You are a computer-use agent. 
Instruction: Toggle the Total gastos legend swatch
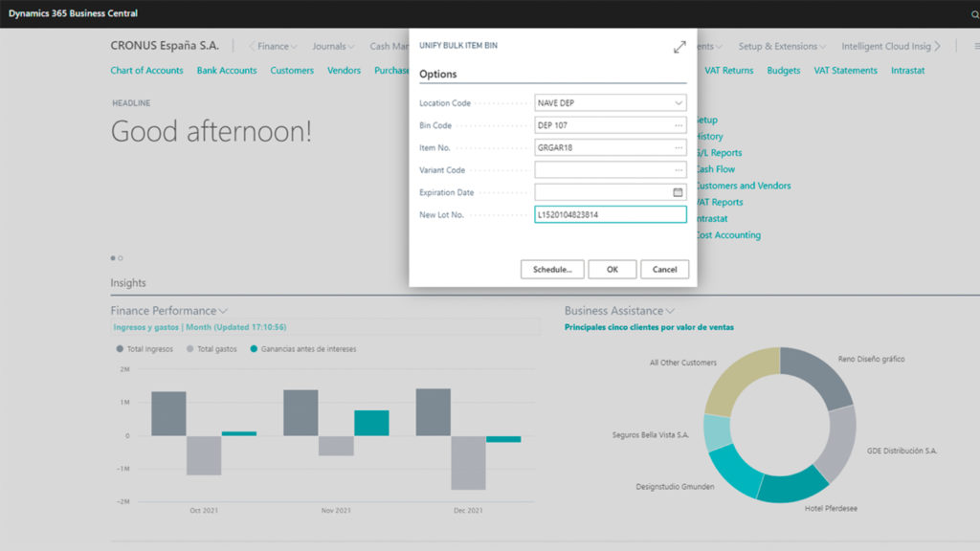[190, 349]
